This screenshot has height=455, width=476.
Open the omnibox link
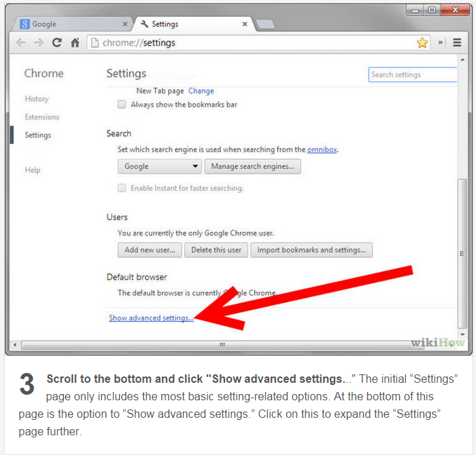coord(322,149)
